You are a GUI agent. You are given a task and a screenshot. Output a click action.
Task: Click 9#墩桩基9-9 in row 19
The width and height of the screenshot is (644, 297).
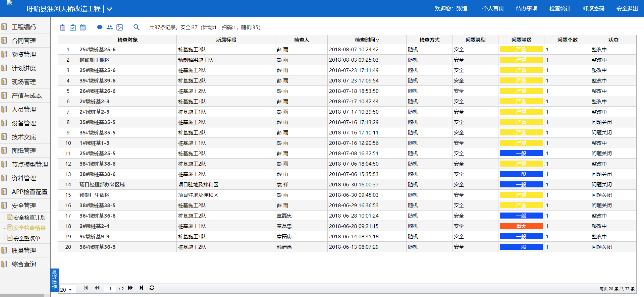point(94,236)
